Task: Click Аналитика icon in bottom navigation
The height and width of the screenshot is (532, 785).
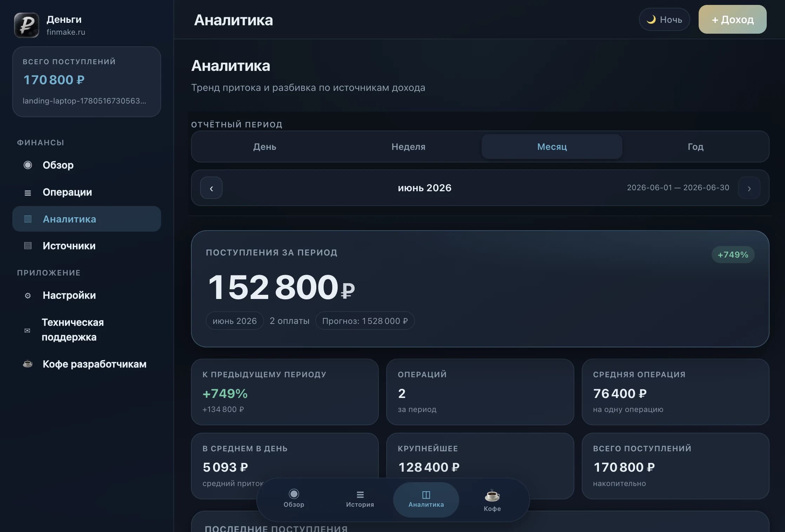Action: click(426, 494)
